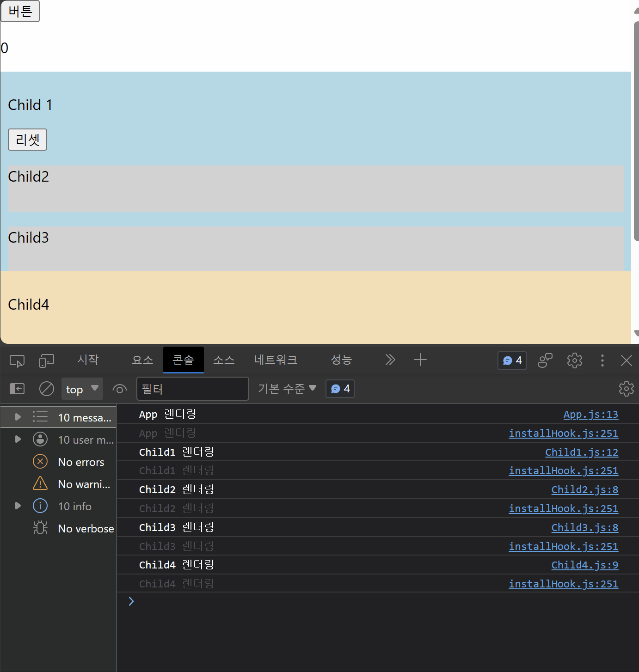Expand the 10 messages group
This screenshot has height=672, width=639.
coord(18,417)
